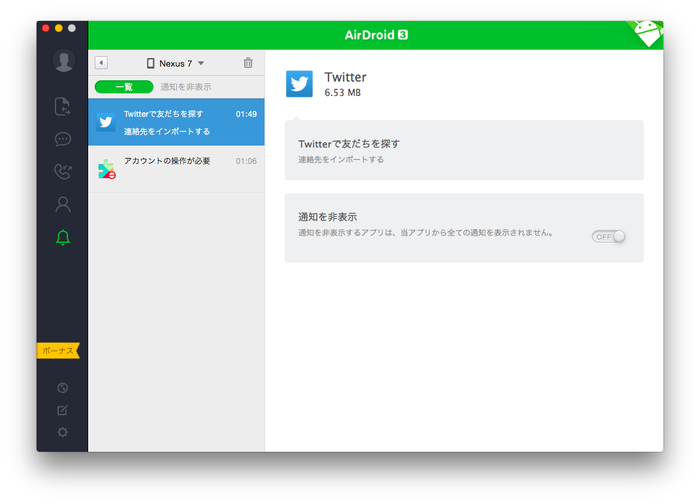
Task: Click the 6.53 MB size text
Action: pyautogui.click(x=342, y=92)
